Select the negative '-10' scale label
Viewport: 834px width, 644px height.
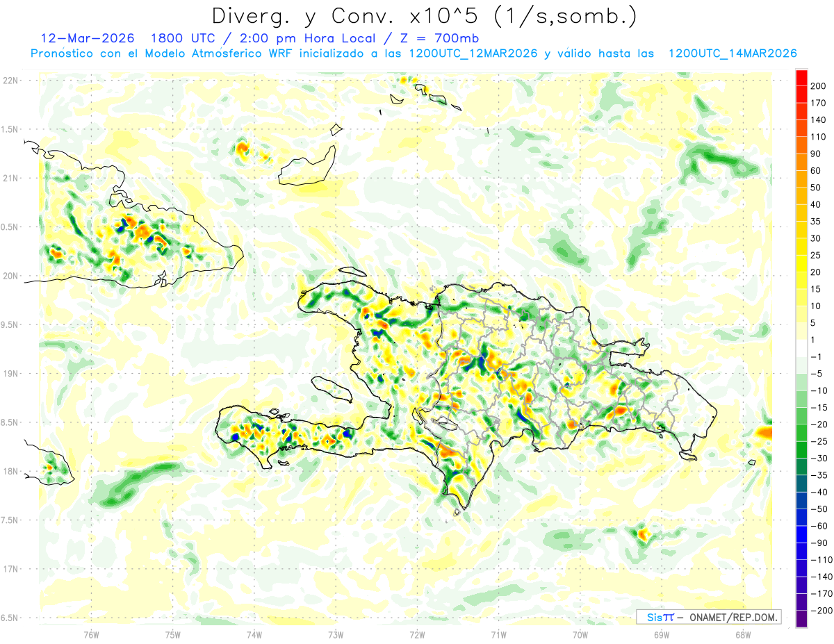(x=819, y=390)
